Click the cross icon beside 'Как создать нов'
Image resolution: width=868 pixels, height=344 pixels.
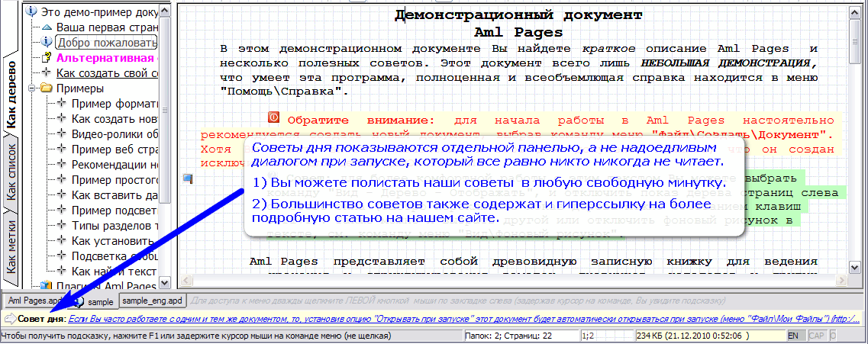(61, 118)
